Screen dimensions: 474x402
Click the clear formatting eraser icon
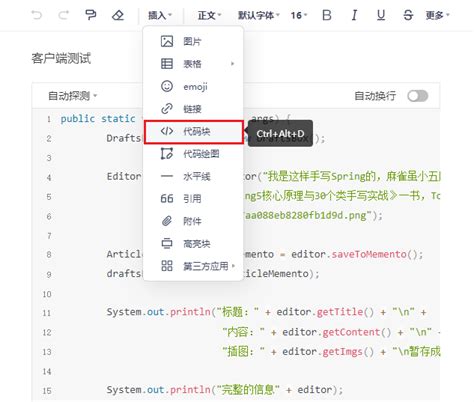pos(118,15)
